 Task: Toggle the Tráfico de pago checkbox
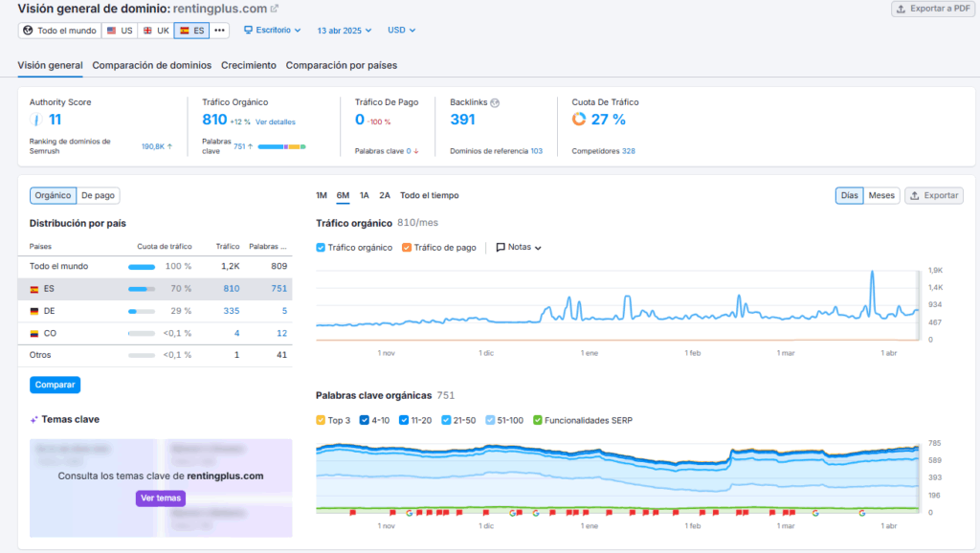[407, 247]
